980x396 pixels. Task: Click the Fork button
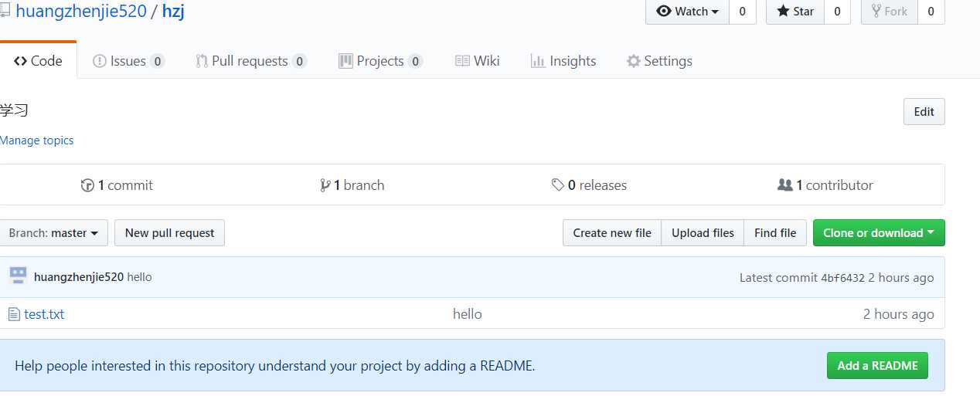[889, 12]
